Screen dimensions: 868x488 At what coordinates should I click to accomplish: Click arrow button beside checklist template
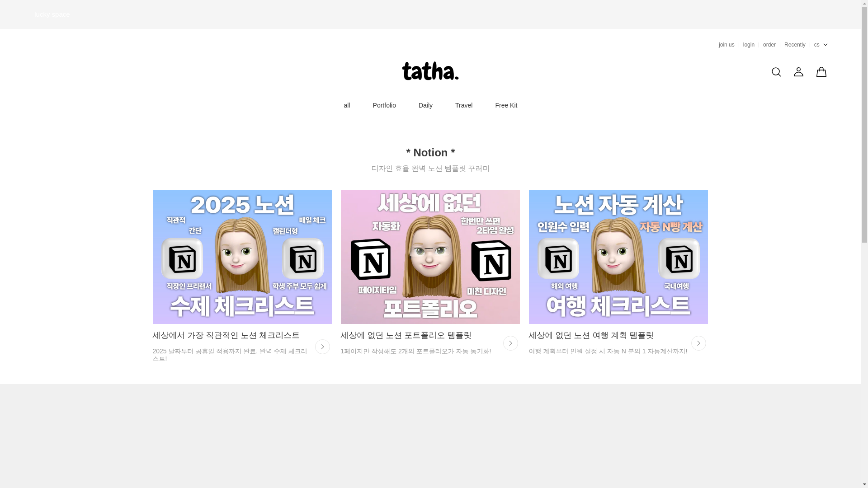point(322,347)
